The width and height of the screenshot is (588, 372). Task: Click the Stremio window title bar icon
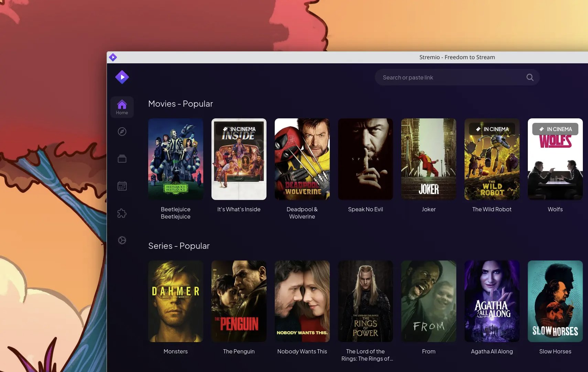(x=113, y=57)
